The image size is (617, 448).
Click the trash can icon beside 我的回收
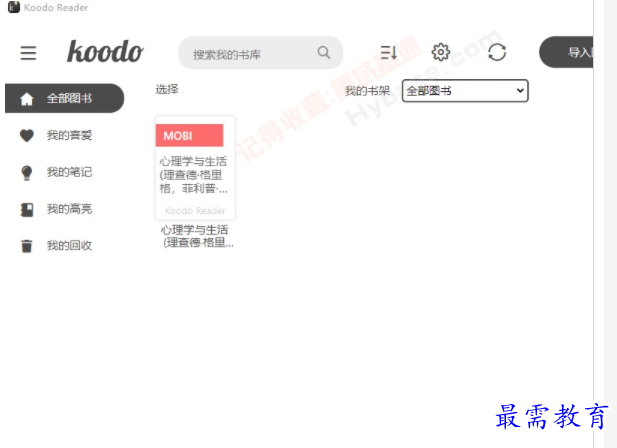pos(27,246)
